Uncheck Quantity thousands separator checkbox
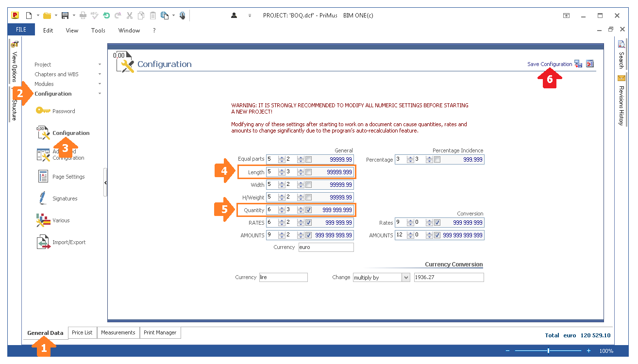This screenshot has height=364, width=638. click(x=308, y=210)
